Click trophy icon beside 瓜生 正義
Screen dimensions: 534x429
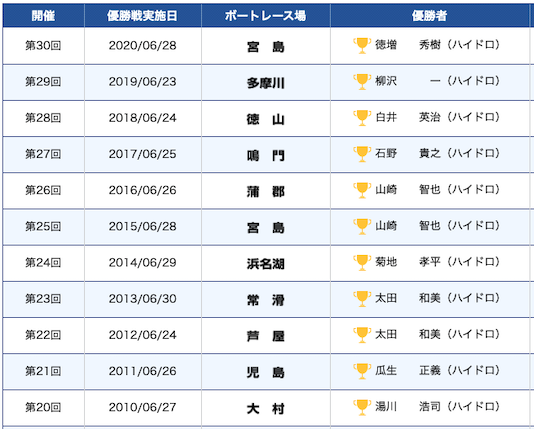[362, 371]
